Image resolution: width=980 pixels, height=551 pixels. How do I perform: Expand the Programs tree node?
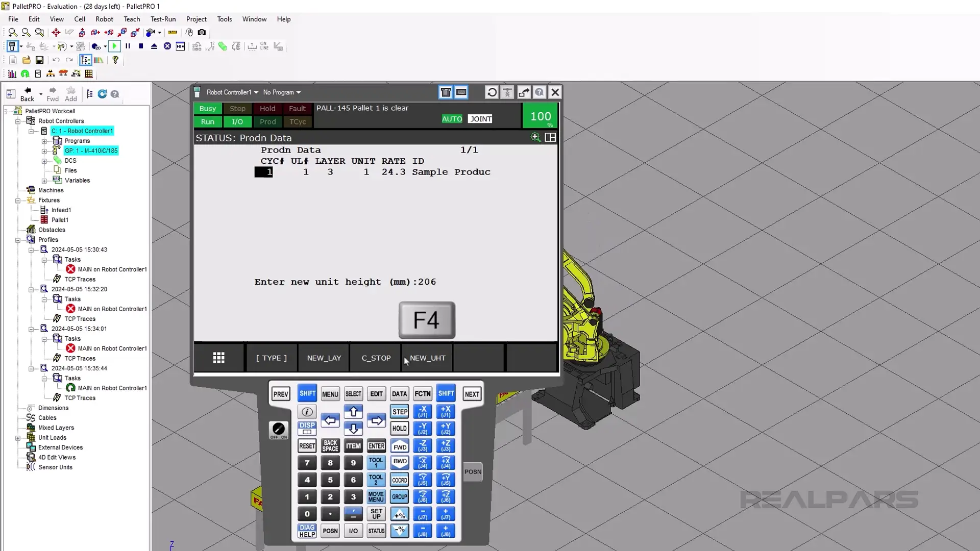click(44, 141)
